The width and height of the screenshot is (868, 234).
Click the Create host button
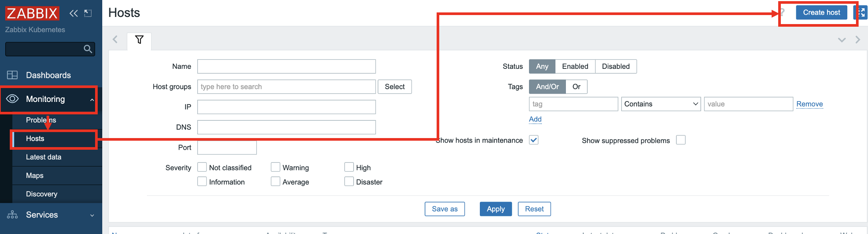pos(821,12)
